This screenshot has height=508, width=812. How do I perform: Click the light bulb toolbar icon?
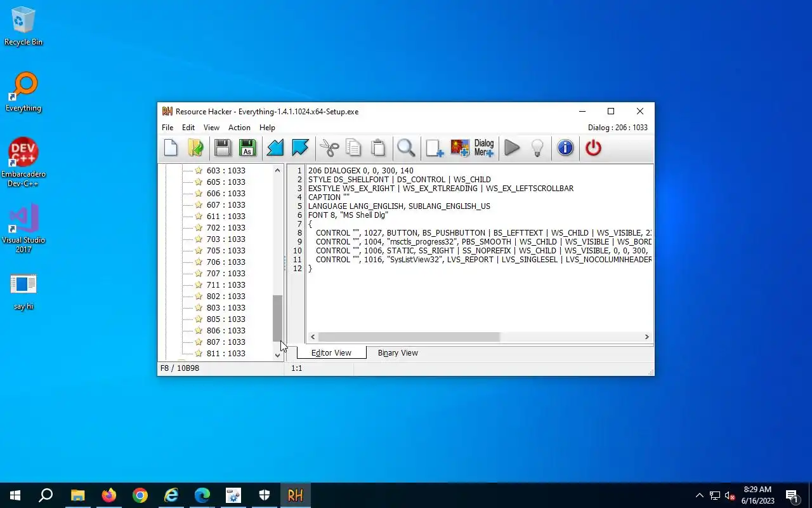coord(538,148)
